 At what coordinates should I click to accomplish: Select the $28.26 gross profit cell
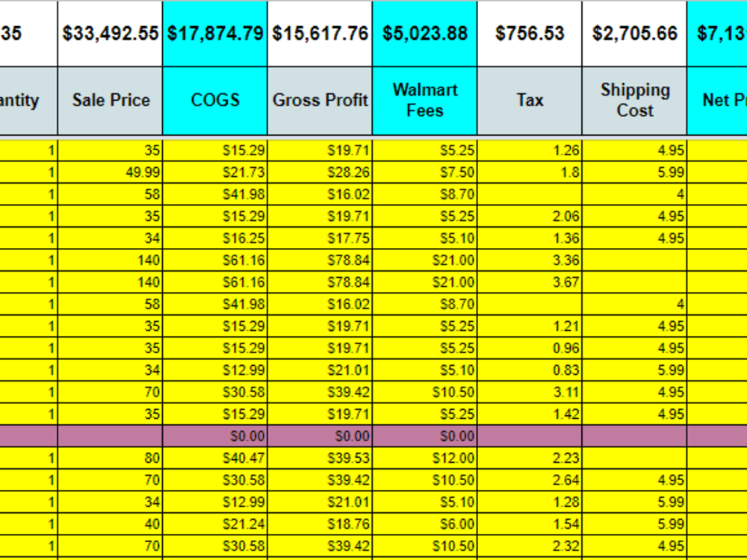(320, 172)
